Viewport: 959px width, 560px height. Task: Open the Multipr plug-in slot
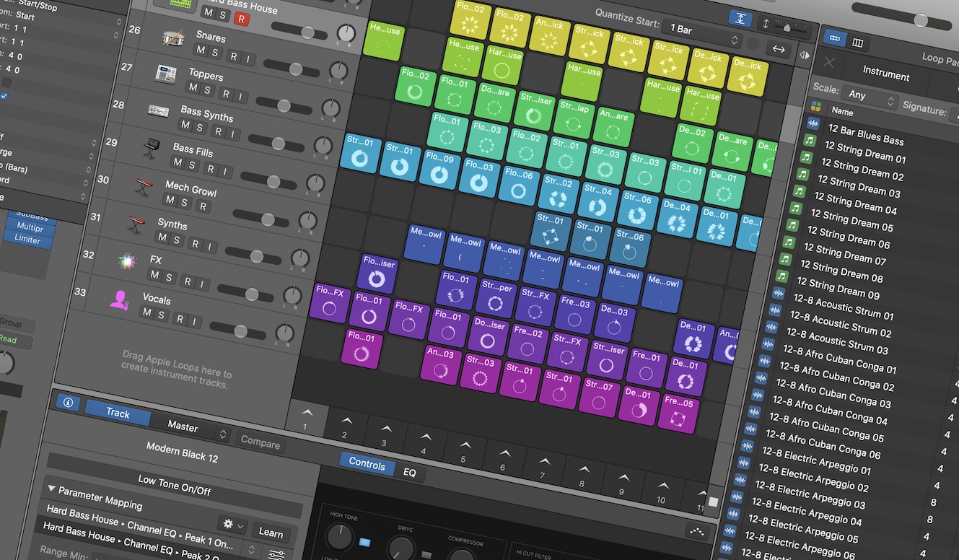point(30,227)
